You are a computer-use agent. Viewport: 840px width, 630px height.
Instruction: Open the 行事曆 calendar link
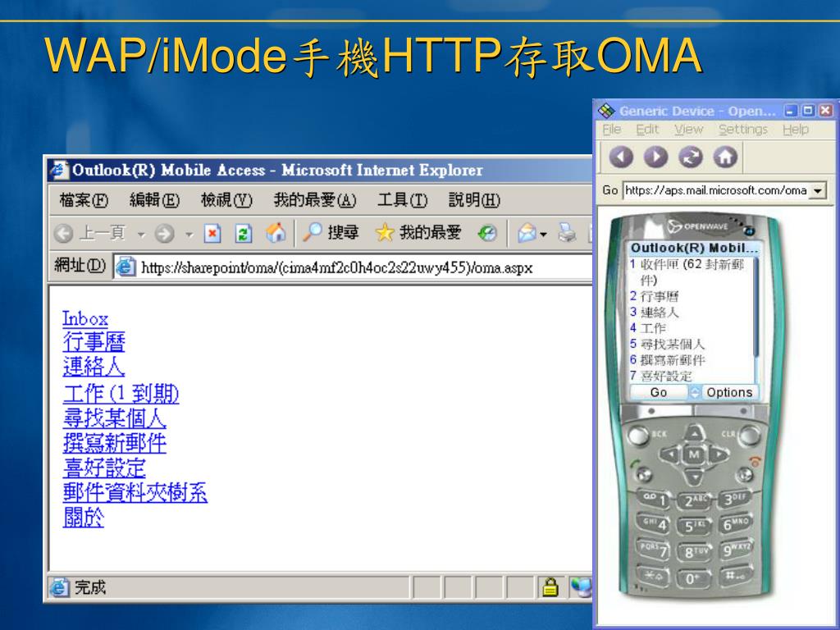pyautogui.click(x=94, y=342)
